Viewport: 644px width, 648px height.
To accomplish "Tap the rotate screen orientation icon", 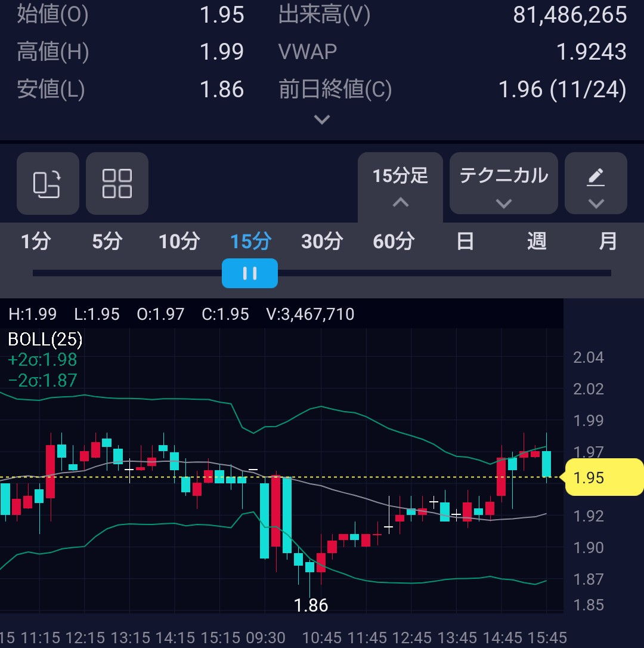I will (48, 183).
